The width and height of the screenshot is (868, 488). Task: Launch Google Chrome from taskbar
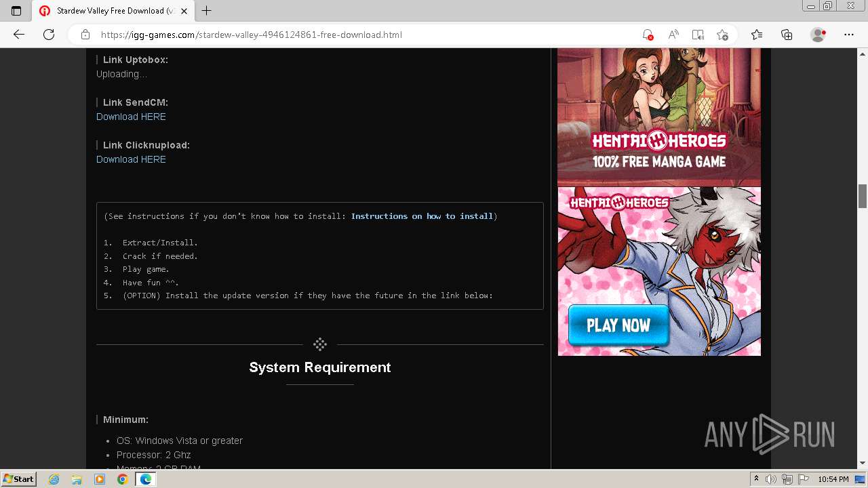[x=122, y=479]
